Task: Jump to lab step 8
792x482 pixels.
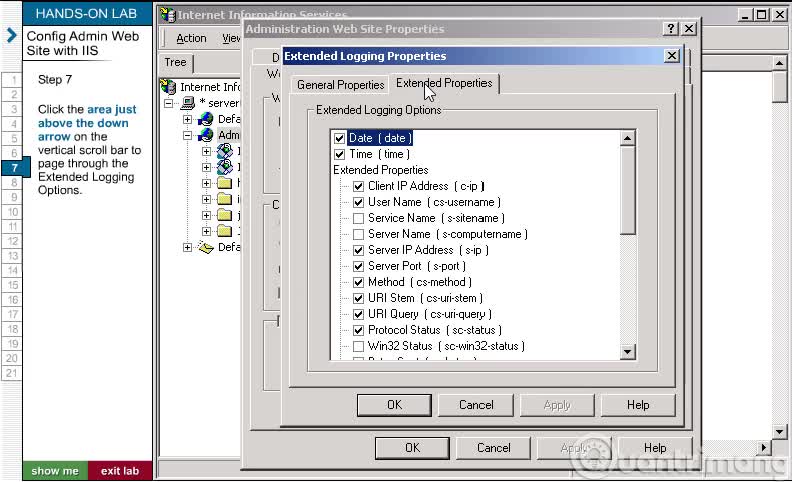Action: 14,182
